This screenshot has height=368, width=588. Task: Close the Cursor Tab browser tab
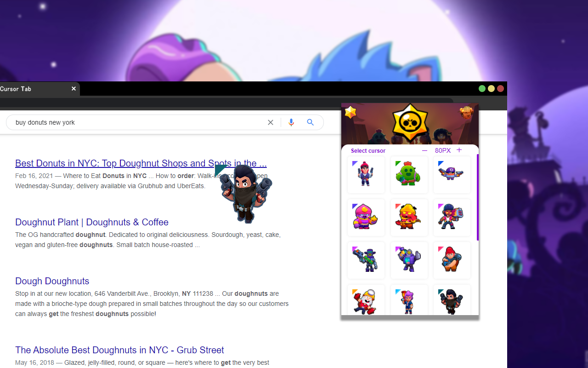tap(73, 89)
